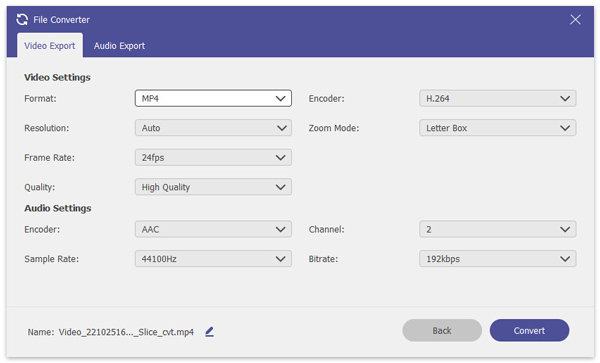
Task: Click the Back button
Action: [442, 330]
